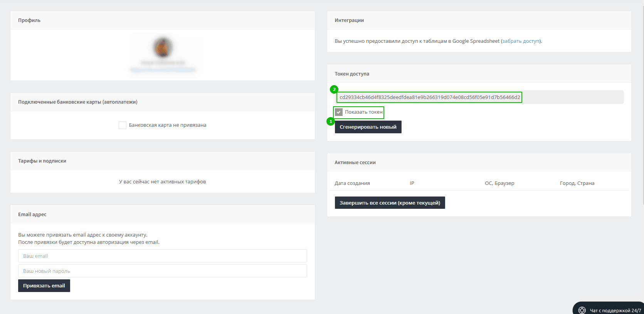Click the profile avatar picture
The image size is (644, 314).
pyautogui.click(x=163, y=47)
